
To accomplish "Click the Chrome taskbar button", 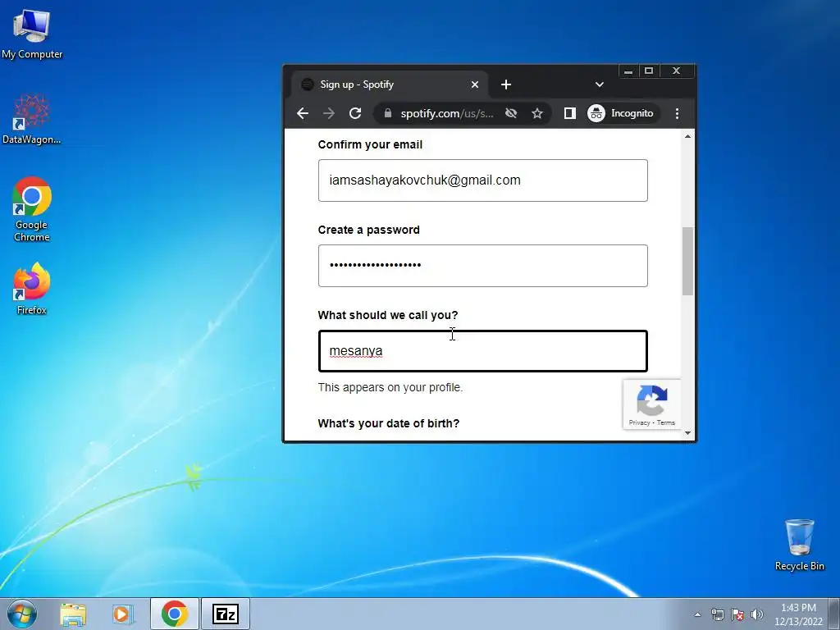I will pos(175,614).
